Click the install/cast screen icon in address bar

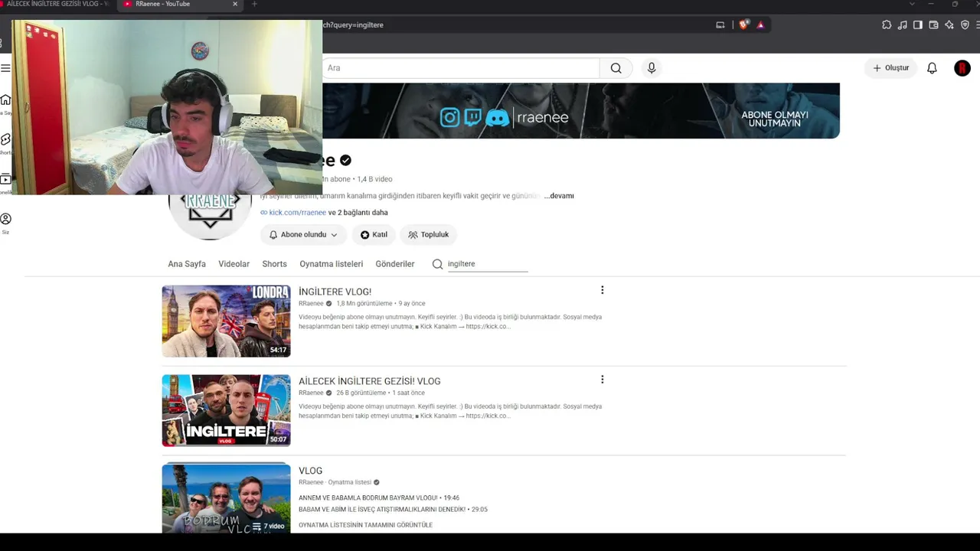[720, 24]
